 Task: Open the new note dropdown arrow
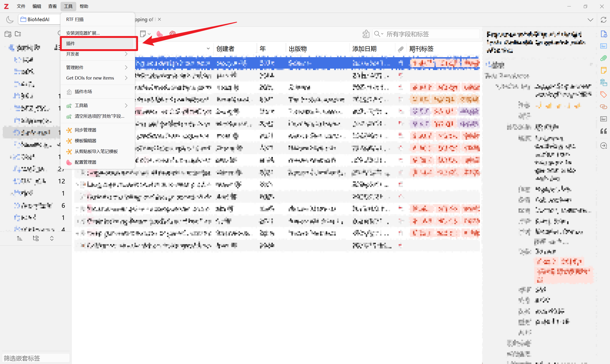pos(149,34)
